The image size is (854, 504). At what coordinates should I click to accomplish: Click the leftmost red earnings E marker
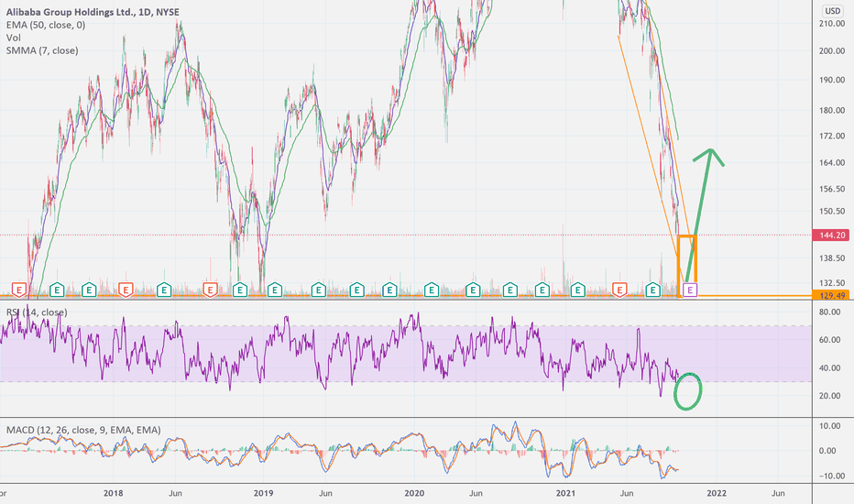click(x=19, y=290)
